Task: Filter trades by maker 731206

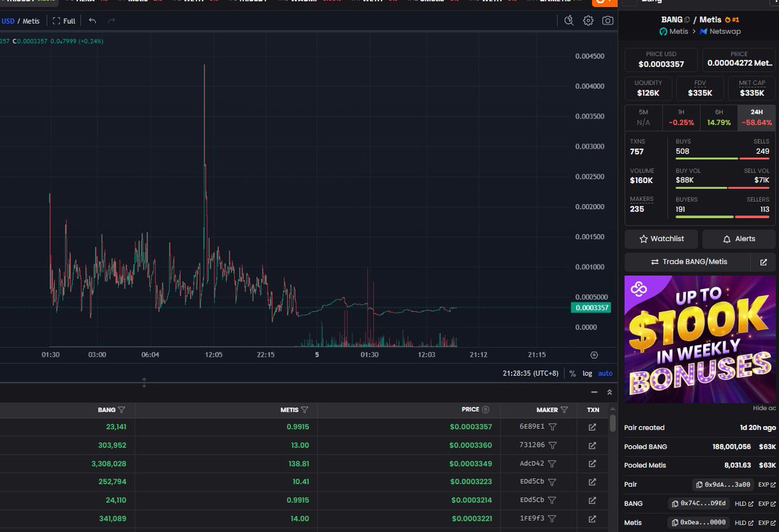Action: coord(552,446)
